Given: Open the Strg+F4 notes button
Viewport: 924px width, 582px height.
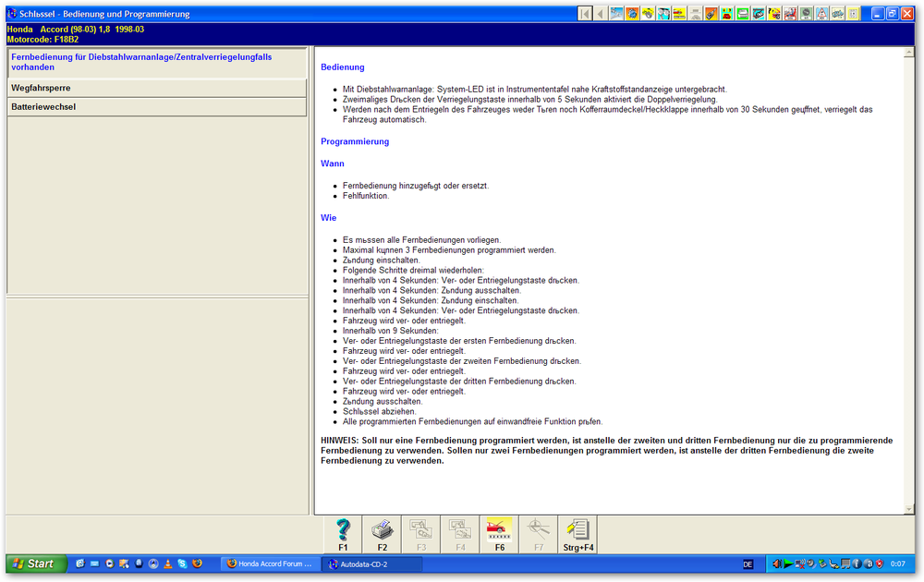Looking at the screenshot, I should pos(578,534).
